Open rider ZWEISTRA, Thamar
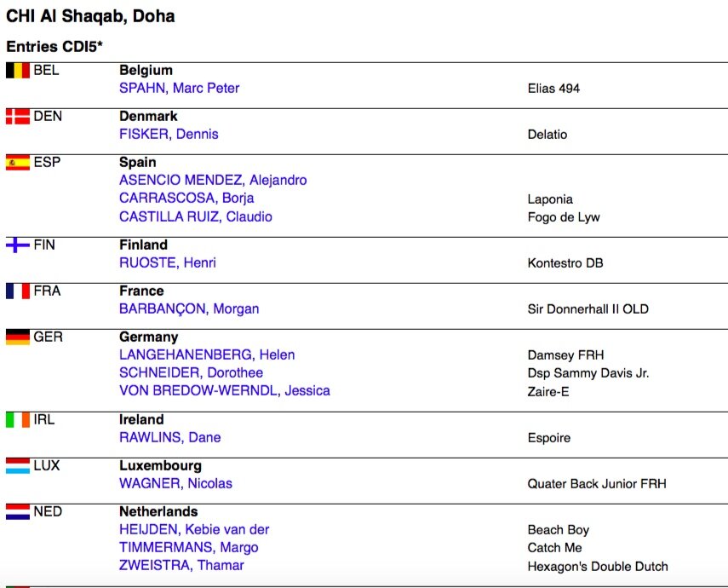This screenshot has height=588, width=728. coord(181,565)
